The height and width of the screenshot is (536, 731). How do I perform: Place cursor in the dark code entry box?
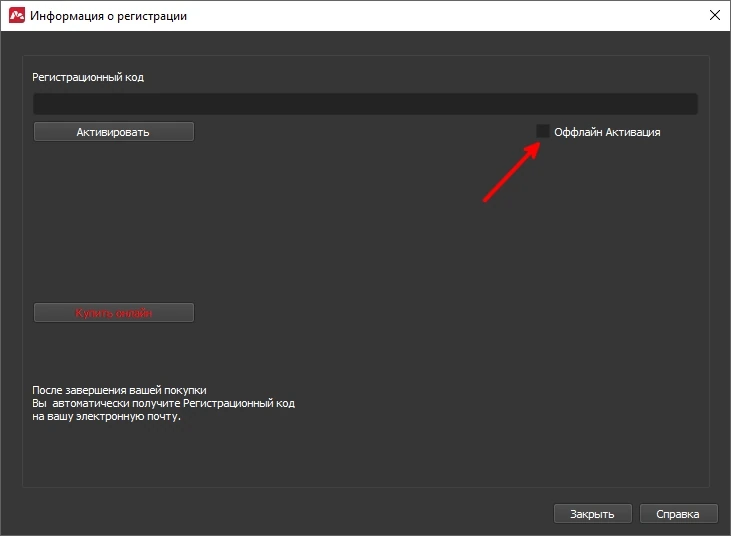click(366, 103)
